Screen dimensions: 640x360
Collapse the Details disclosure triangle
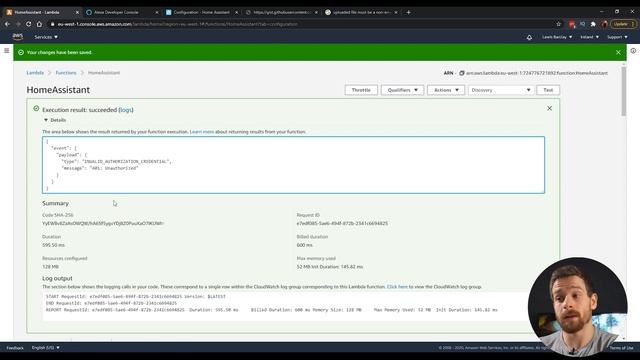(46, 120)
